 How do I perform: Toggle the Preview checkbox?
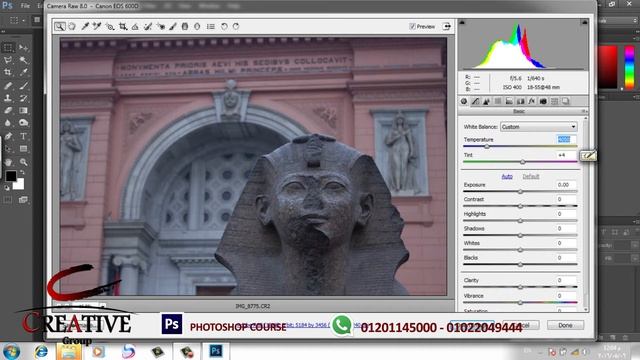coord(412,27)
